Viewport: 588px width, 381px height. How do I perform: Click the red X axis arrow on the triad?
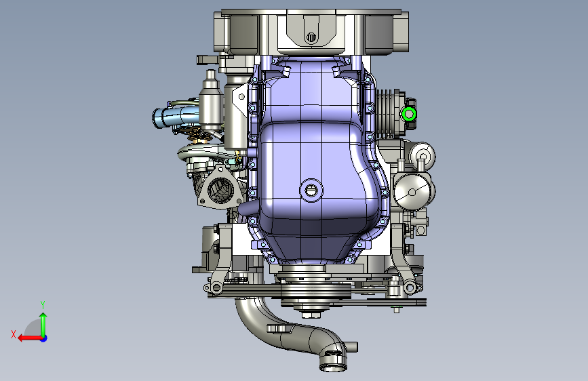tap(30, 338)
